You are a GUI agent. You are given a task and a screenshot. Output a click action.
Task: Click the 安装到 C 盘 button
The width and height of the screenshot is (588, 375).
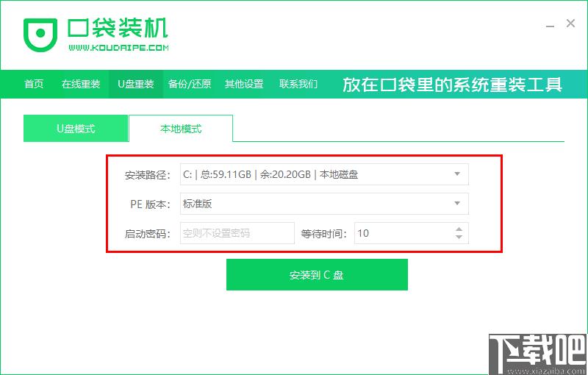click(317, 274)
